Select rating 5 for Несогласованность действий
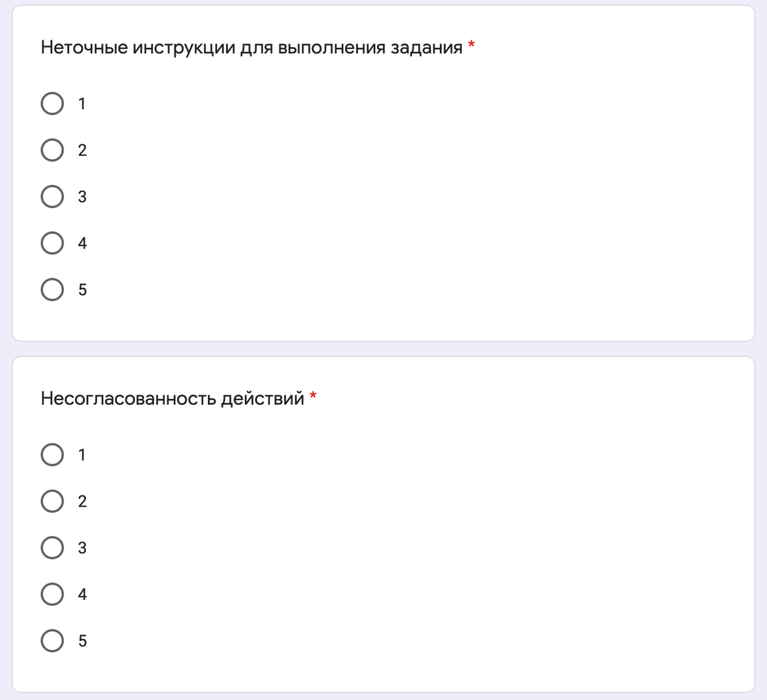This screenshot has height=700, width=767. coord(53,640)
